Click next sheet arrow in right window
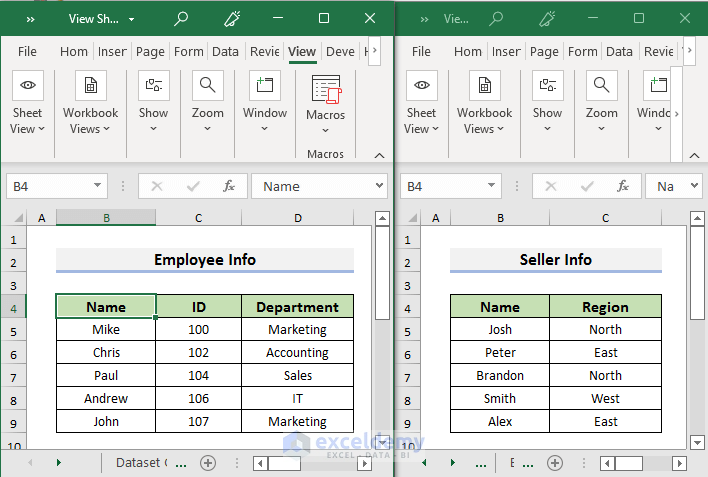Viewport: 708px width, 477px height. pos(452,463)
